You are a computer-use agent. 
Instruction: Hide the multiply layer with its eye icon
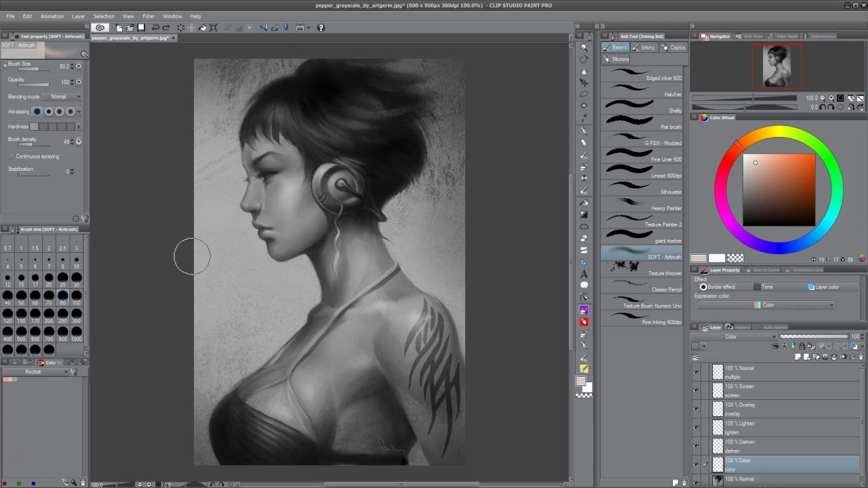pos(696,372)
